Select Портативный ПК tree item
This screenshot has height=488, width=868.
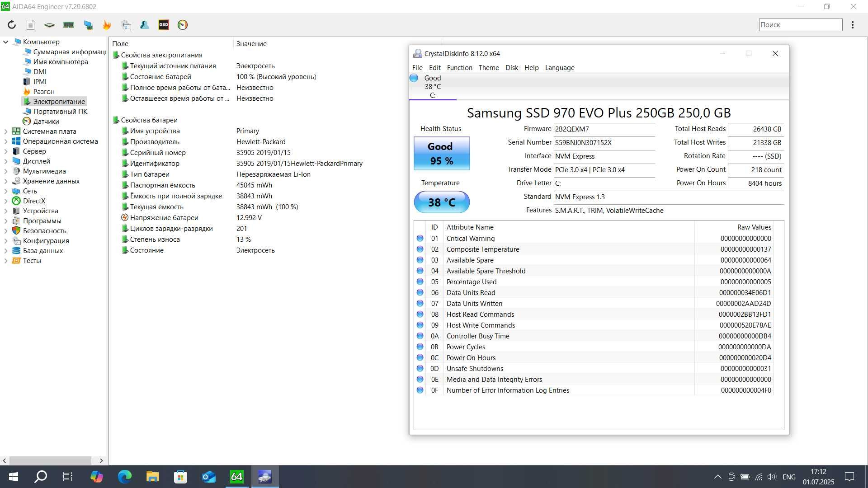(60, 112)
